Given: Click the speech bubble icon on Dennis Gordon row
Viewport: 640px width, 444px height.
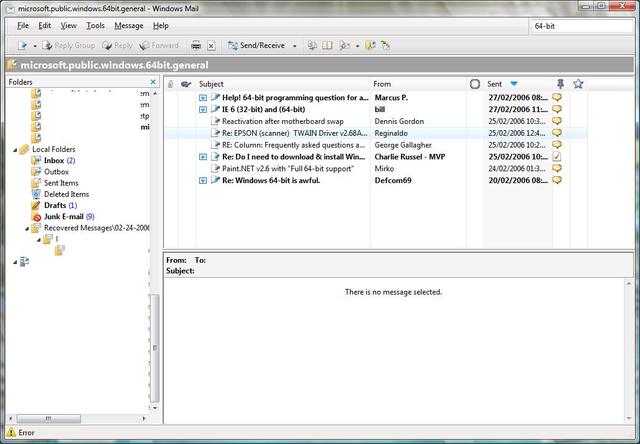Looking at the screenshot, I should pyautogui.click(x=557, y=121).
